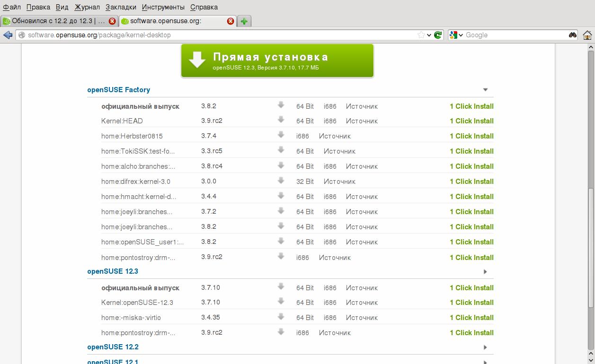595x364 pixels.
Task: Click download arrow for Kernel:HEAD row
Action: click(281, 120)
